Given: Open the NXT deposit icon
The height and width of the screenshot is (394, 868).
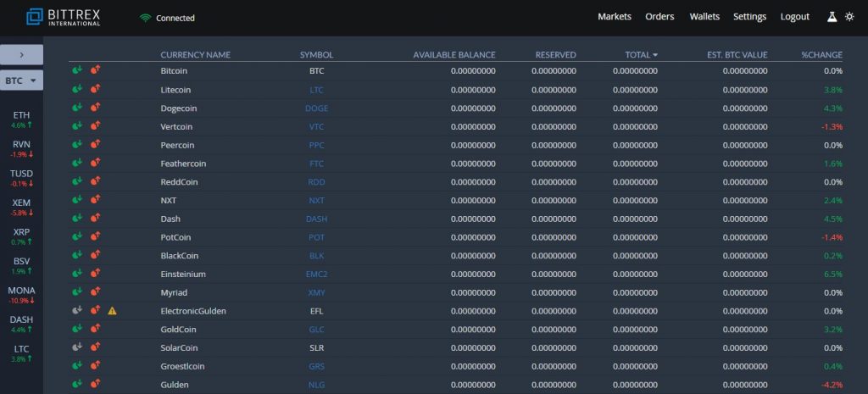Looking at the screenshot, I should (77, 199).
